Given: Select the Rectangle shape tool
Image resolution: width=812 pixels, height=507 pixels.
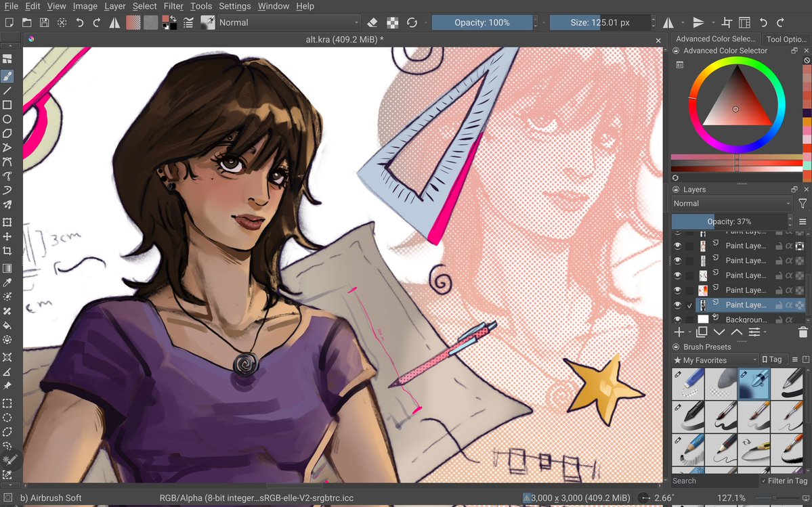Looking at the screenshot, I should (7, 105).
